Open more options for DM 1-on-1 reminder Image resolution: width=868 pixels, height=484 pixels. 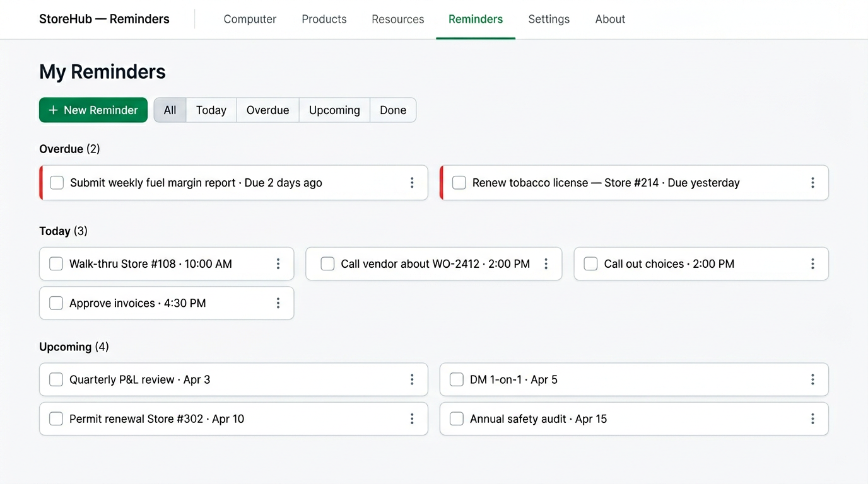coord(812,379)
